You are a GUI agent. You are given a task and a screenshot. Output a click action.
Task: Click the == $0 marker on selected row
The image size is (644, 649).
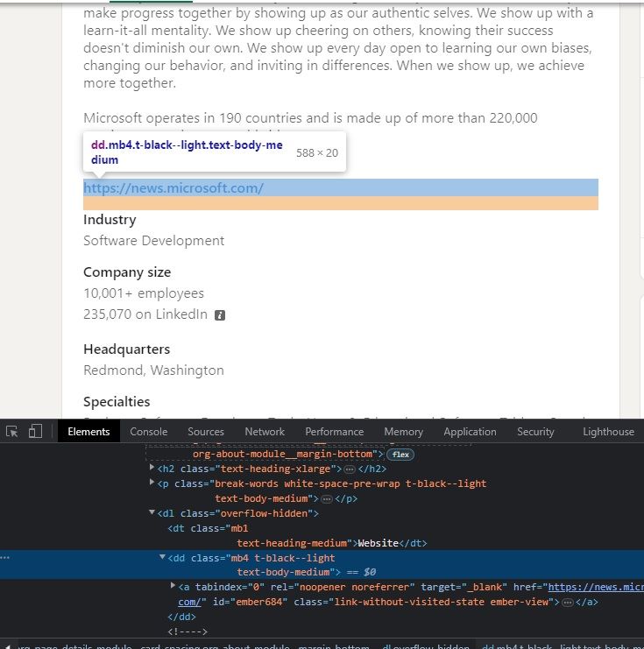tap(361, 573)
